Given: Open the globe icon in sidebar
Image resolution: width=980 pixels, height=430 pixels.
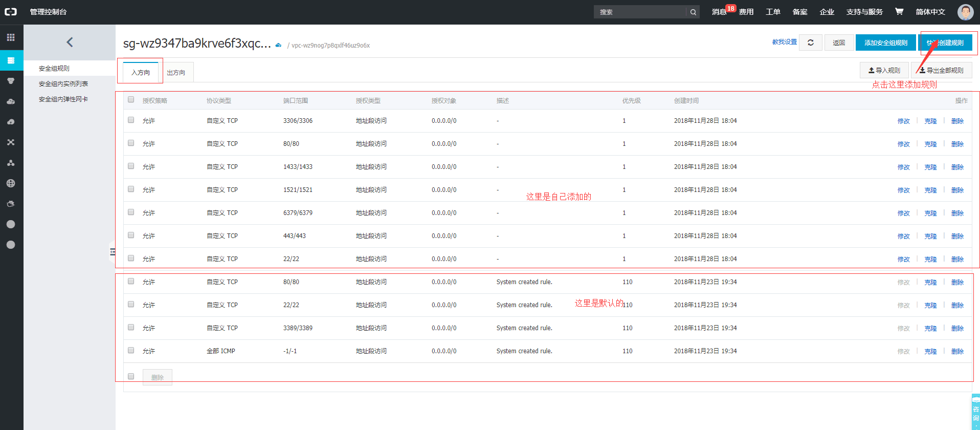Looking at the screenshot, I should 11,183.
